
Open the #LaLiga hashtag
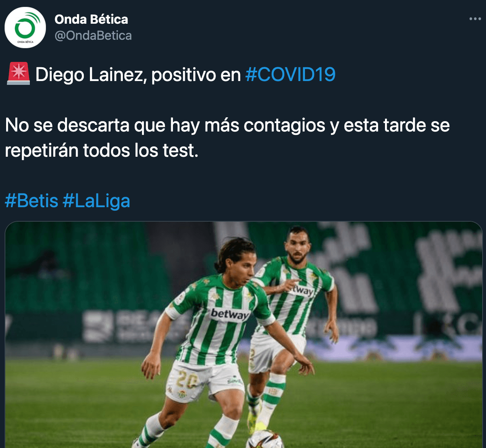(96, 201)
